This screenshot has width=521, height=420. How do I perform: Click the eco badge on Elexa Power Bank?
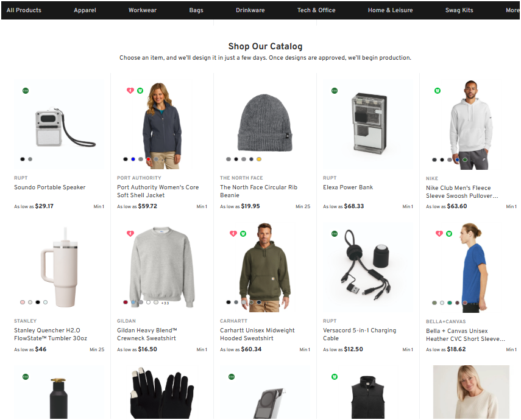coord(335,91)
